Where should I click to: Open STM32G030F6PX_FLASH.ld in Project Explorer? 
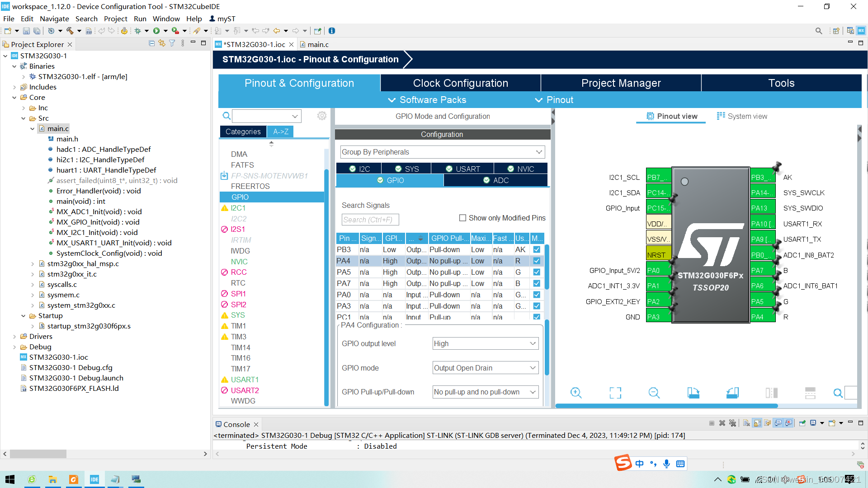click(74, 388)
